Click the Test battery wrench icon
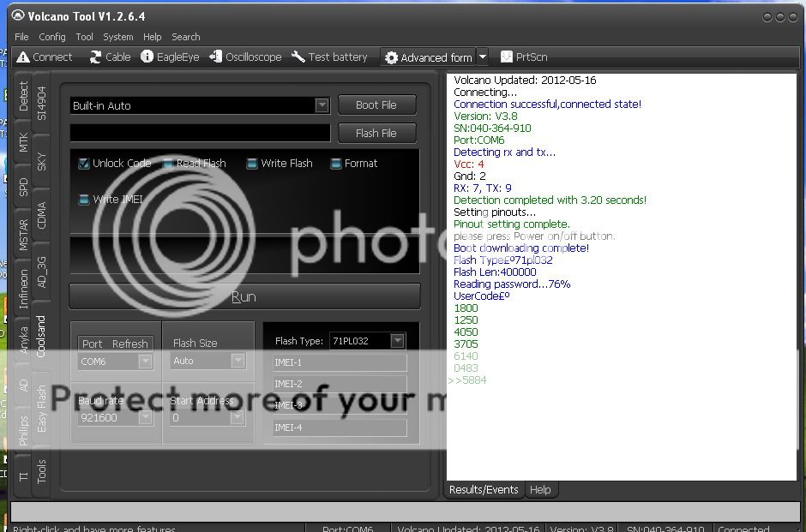 [298, 57]
